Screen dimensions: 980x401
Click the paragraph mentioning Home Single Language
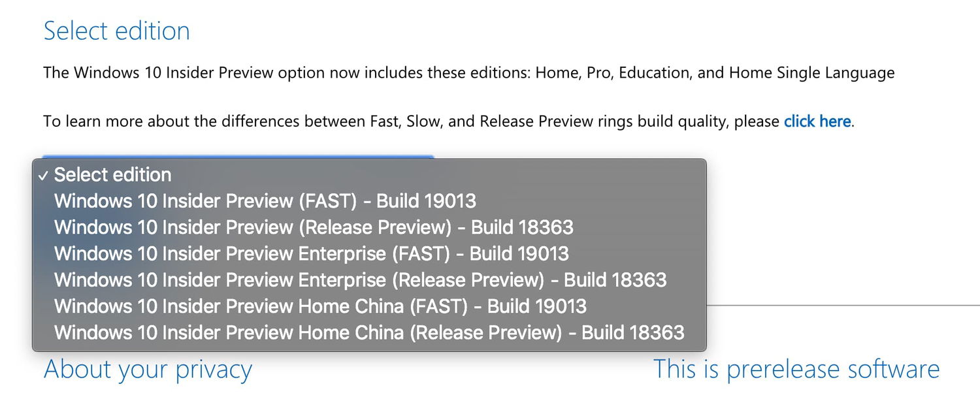(x=468, y=72)
